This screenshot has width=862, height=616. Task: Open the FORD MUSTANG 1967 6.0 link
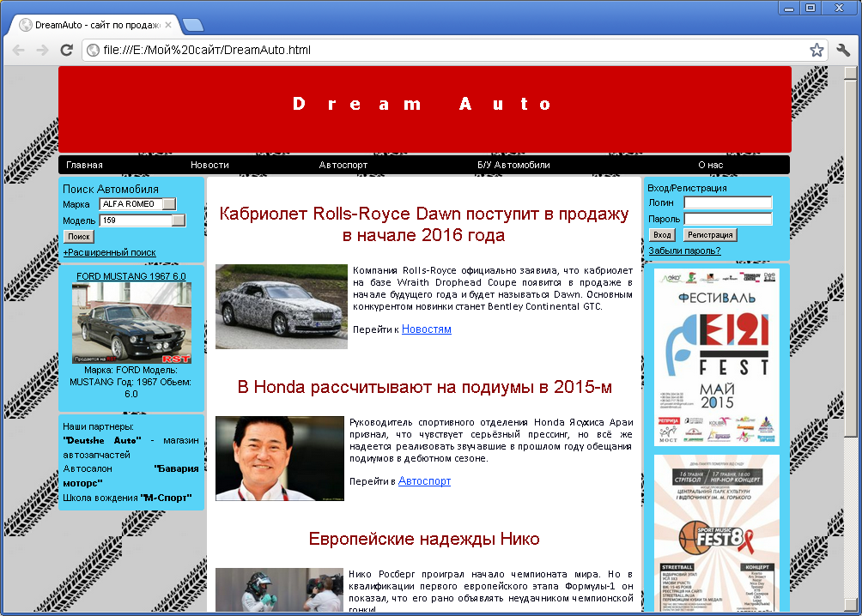(x=131, y=276)
